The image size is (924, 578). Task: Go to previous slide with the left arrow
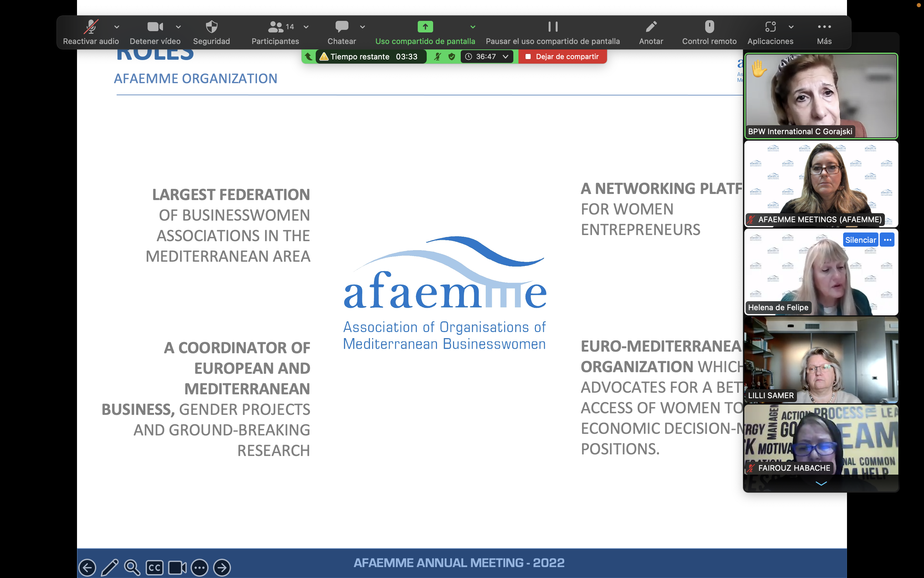click(88, 568)
